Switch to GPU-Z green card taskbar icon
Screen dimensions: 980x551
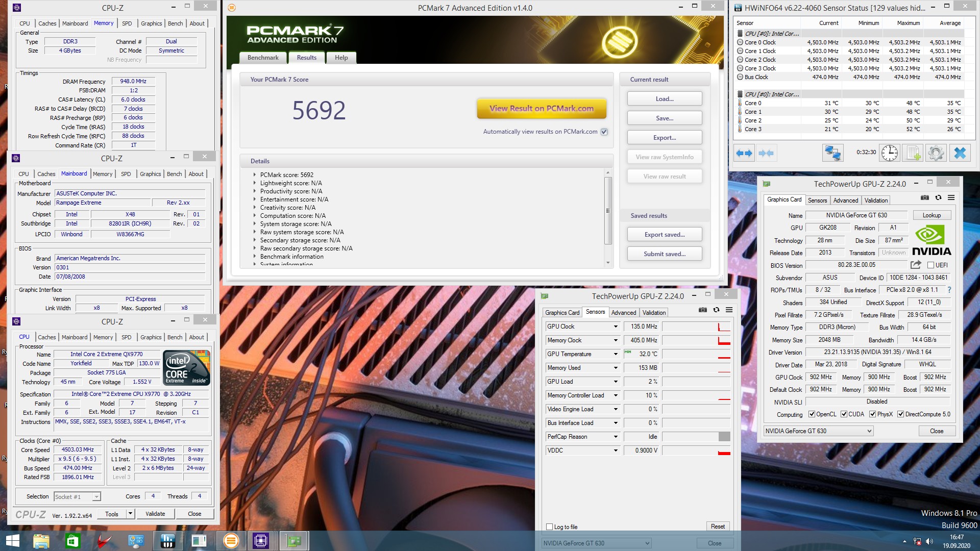pyautogui.click(x=293, y=541)
